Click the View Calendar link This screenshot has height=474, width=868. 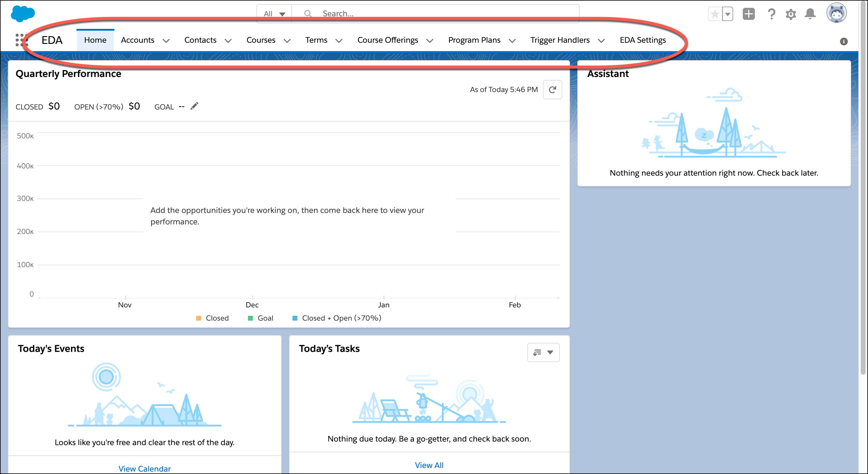coord(144,468)
